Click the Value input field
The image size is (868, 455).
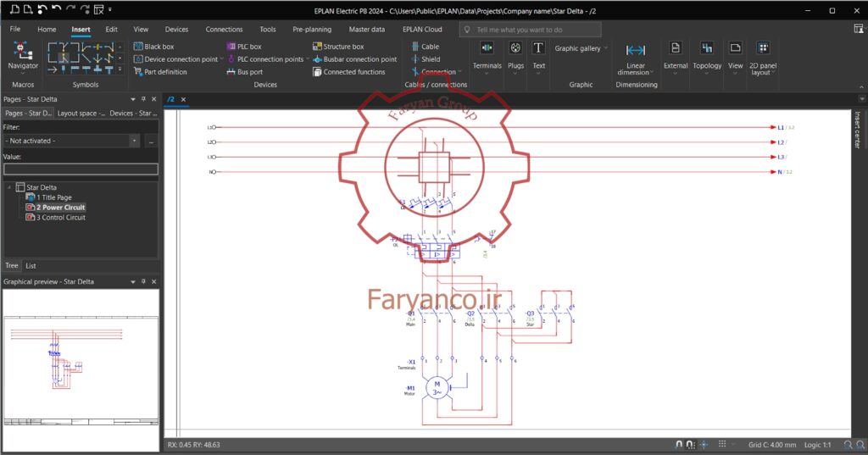(81, 169)
